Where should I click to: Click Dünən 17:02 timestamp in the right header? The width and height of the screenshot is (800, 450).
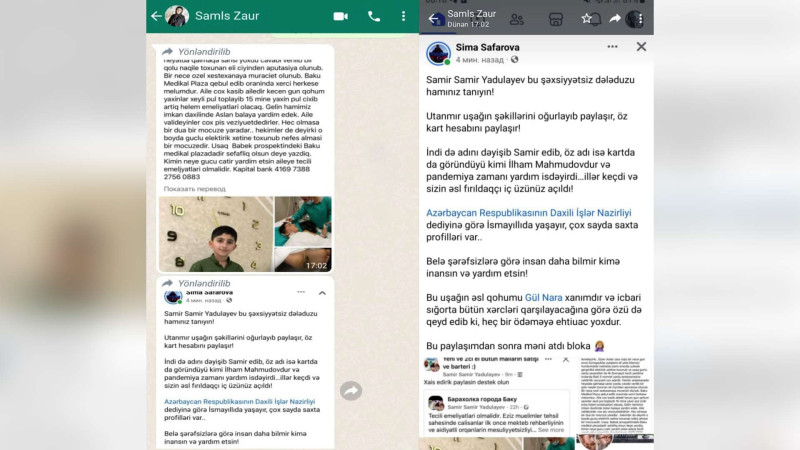click(468, 24)
